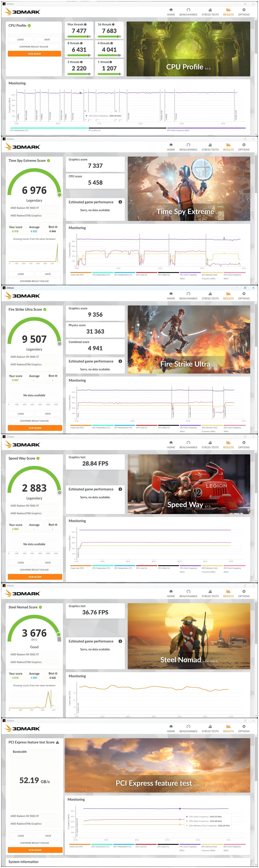Click the CPU Profile benchmark banner image
This screenshot has height=868, width=259.
tap(188, 49)
